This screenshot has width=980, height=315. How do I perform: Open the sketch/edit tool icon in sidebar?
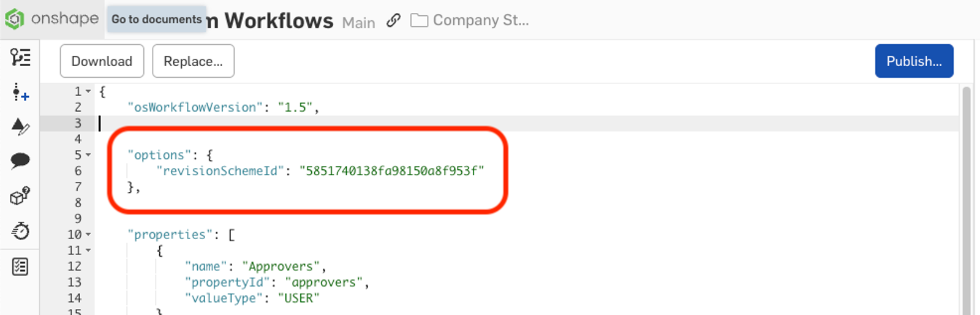click(20, 127)
